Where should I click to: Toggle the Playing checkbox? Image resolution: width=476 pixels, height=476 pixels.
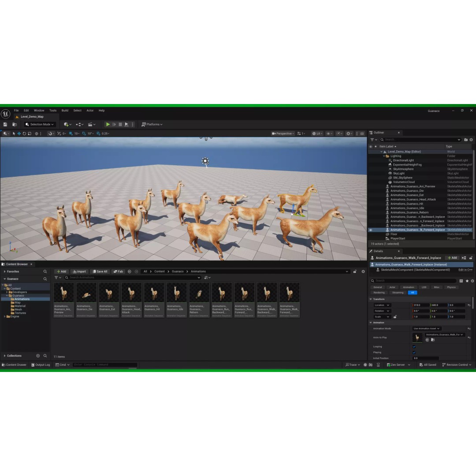[x=414, y=353]
